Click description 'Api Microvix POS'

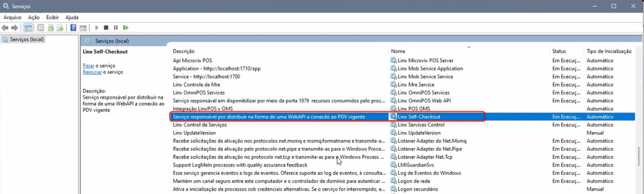coord(192,60)
